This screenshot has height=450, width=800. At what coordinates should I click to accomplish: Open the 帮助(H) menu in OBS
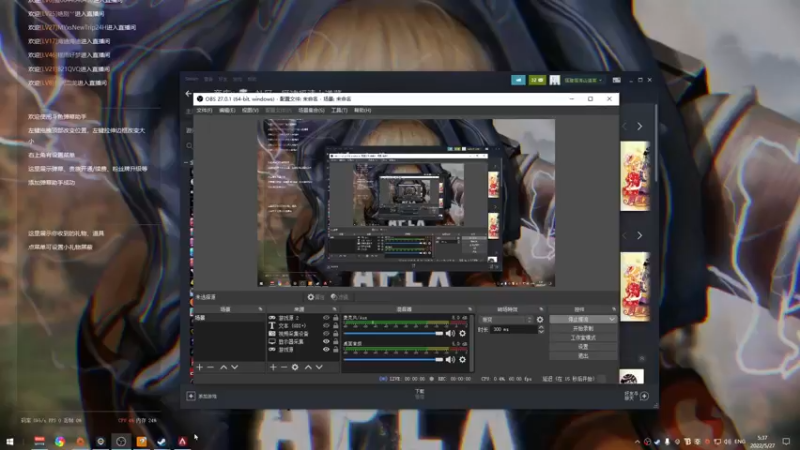click(x=363, y=110)
